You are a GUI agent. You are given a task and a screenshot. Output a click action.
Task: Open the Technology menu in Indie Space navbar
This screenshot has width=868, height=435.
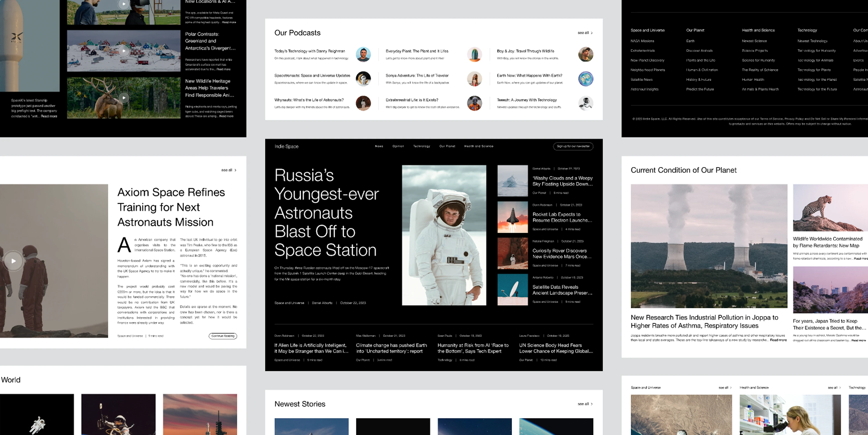tap(421, 146)
